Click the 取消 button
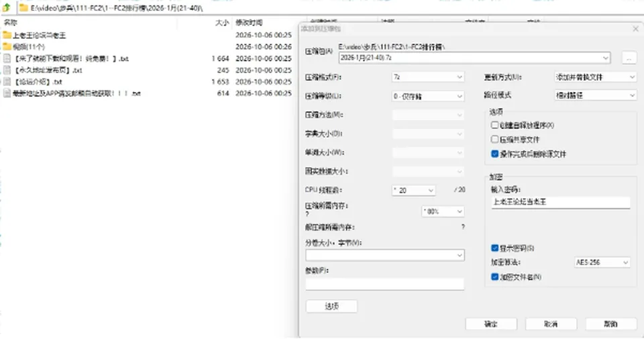Image resolution: width=644 pixels, height=339 pixels. tap(551, 324)
